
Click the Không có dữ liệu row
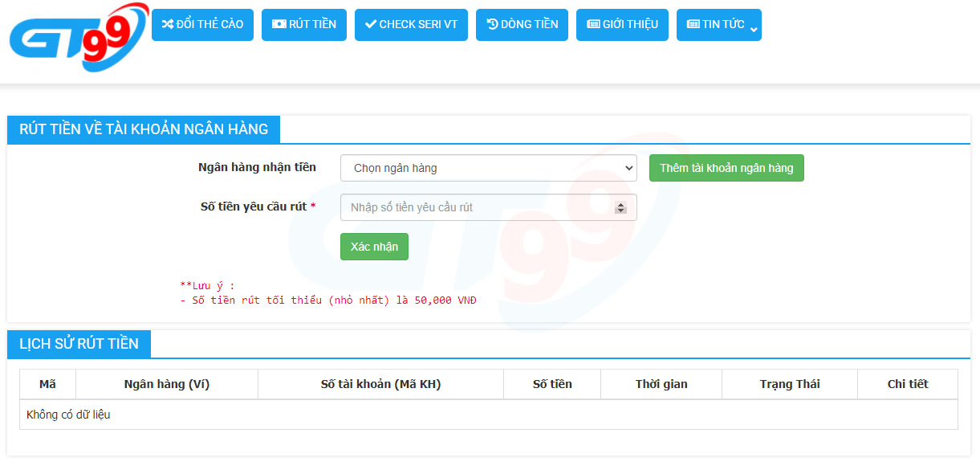[489, 415]
